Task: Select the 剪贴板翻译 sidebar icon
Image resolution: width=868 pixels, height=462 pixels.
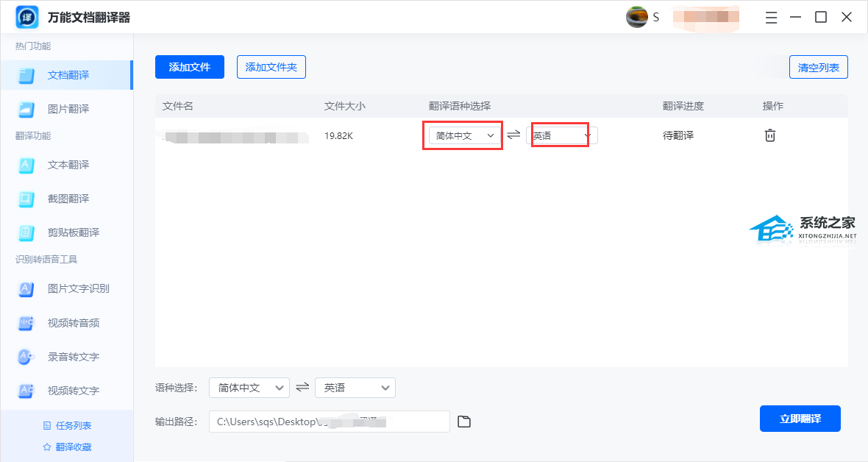Action: [x=26, y=232]
